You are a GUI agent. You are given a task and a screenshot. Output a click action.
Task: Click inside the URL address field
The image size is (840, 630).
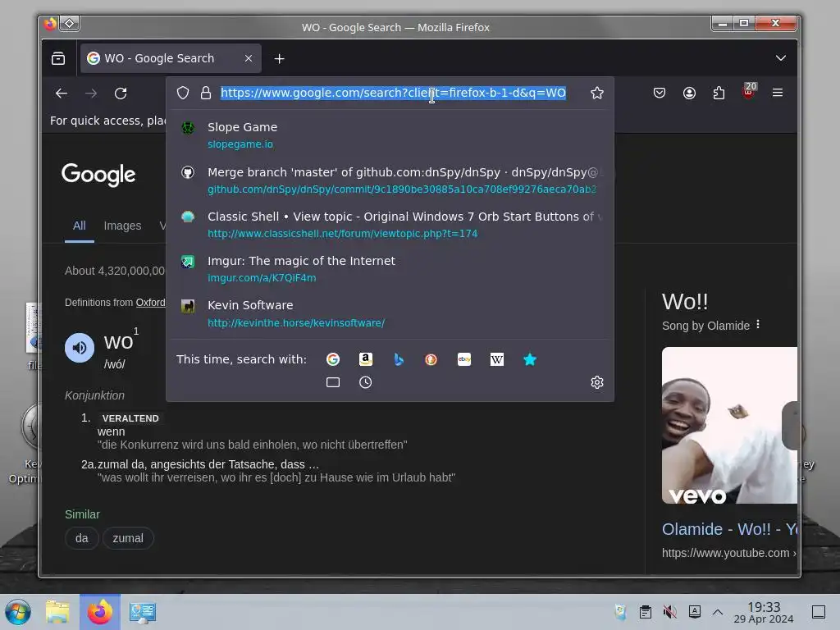(393, 93)
